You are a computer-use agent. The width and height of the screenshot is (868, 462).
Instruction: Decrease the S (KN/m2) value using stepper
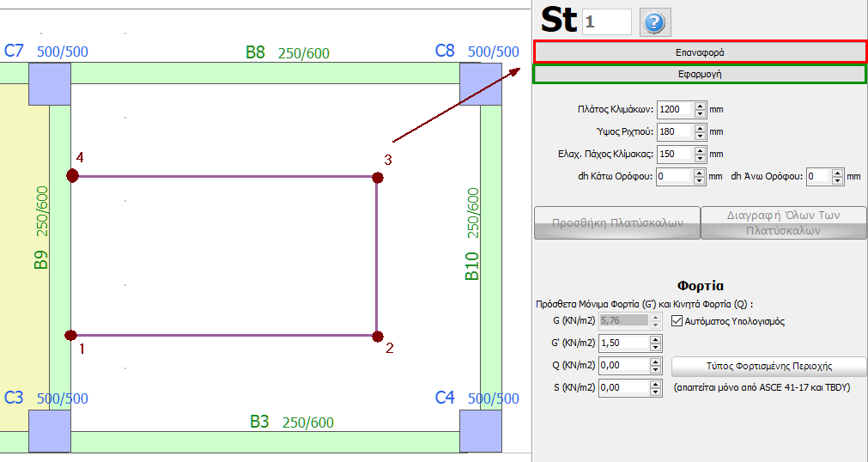(657, 392)
